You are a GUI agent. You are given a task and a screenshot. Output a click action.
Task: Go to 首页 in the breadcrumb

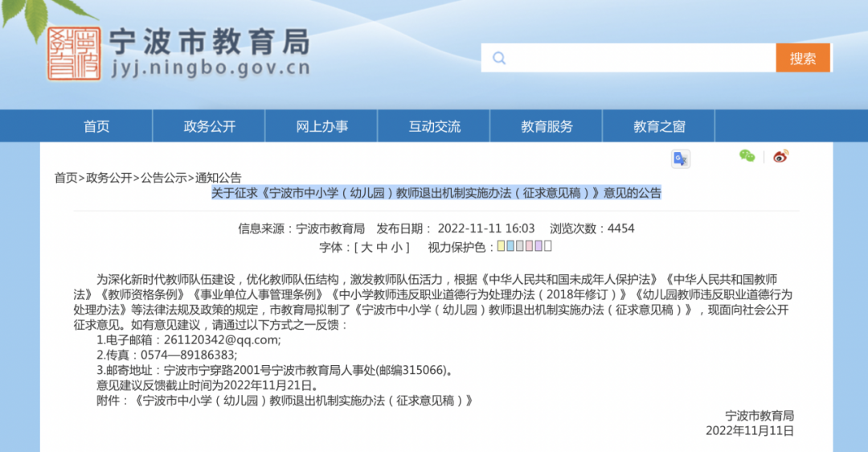[x=65, y=178]
